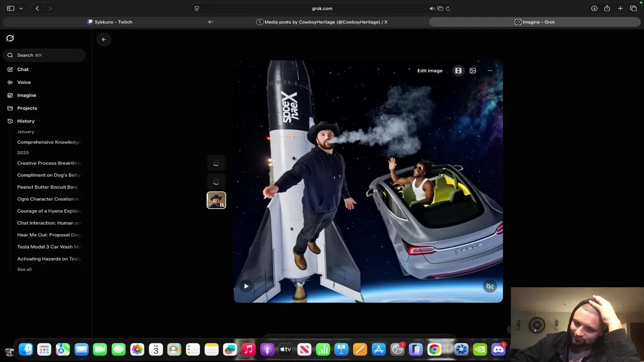Play the generated video
The image size is (644, 362).
(246, 286)
